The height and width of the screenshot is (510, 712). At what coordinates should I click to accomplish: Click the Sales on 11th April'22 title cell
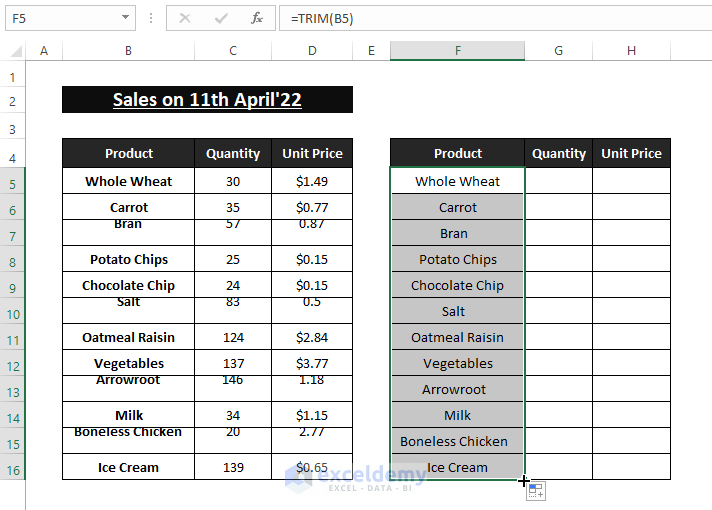tap(207, 100)
